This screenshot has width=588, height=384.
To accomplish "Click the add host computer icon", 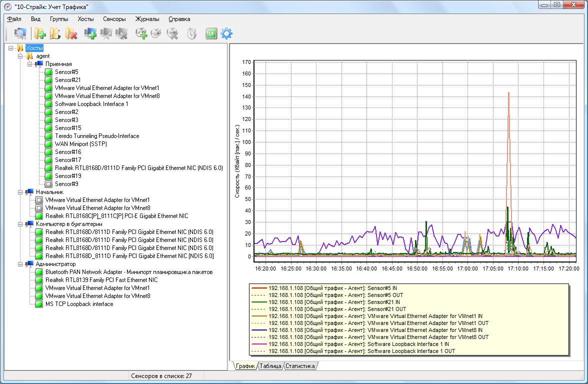I will point(90,34).
